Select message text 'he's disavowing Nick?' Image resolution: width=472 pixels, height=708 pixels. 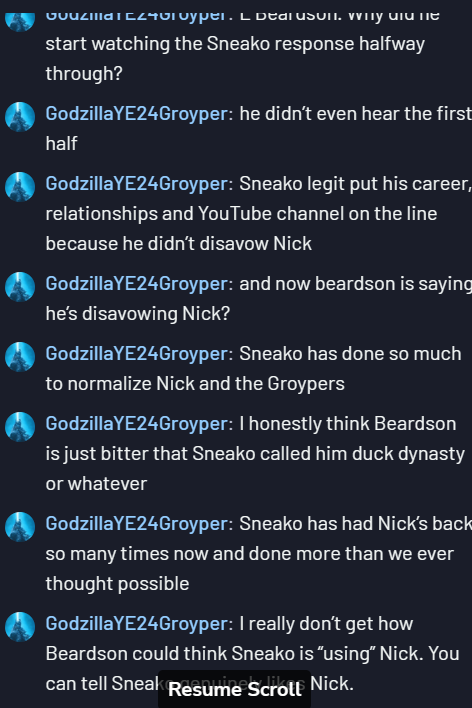tap(138, 313)
